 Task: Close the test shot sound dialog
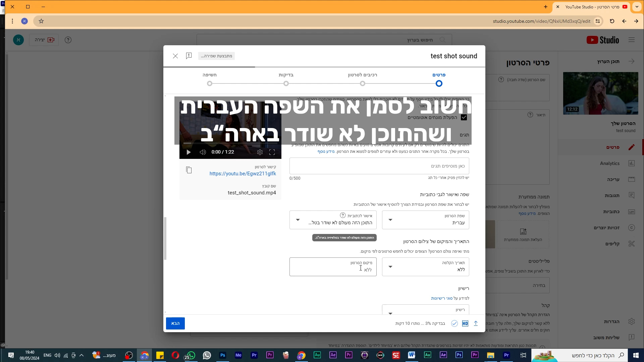pyautogui.click(x=175, y=56)
